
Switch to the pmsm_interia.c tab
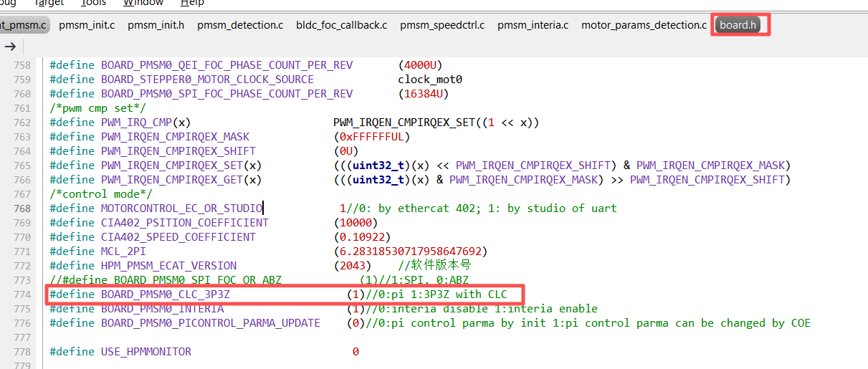(x=533, y=25)
